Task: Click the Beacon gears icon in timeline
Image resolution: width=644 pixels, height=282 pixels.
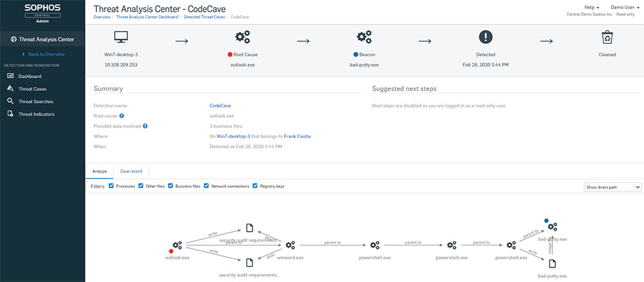Action: tap(364, 37)
